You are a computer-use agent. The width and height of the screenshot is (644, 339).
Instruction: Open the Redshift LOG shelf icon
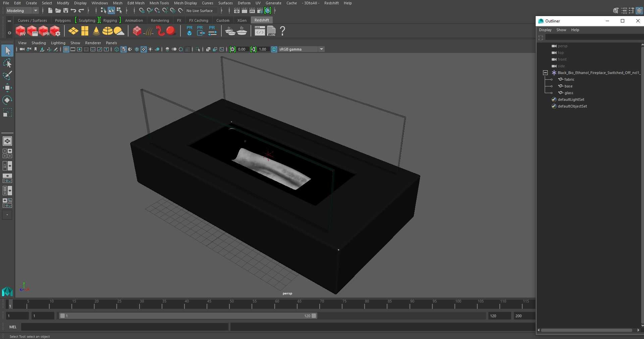coord(271,31)
